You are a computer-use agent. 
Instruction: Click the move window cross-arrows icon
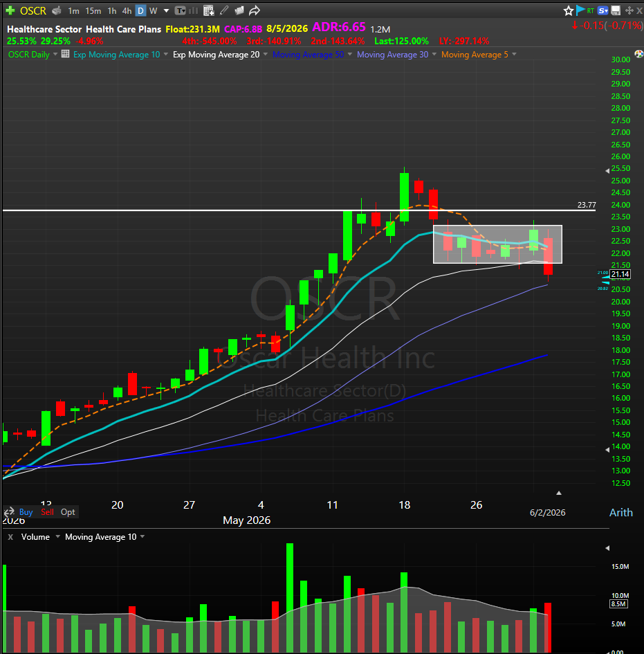[x=629, y=10]
